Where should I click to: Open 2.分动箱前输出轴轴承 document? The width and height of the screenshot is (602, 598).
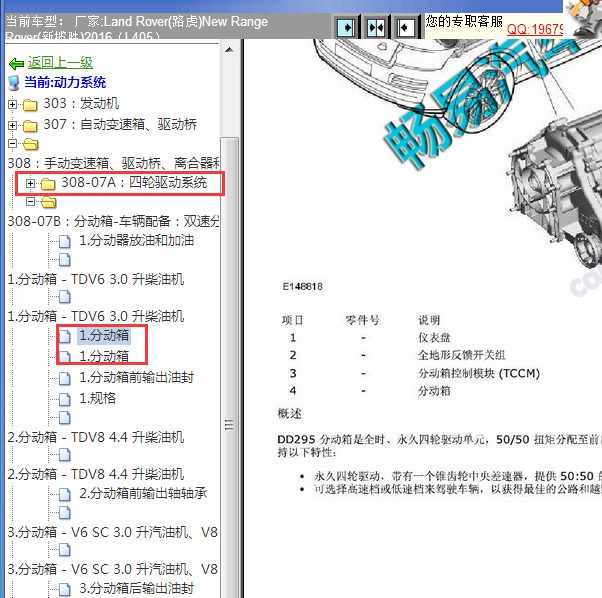point(143,493)
